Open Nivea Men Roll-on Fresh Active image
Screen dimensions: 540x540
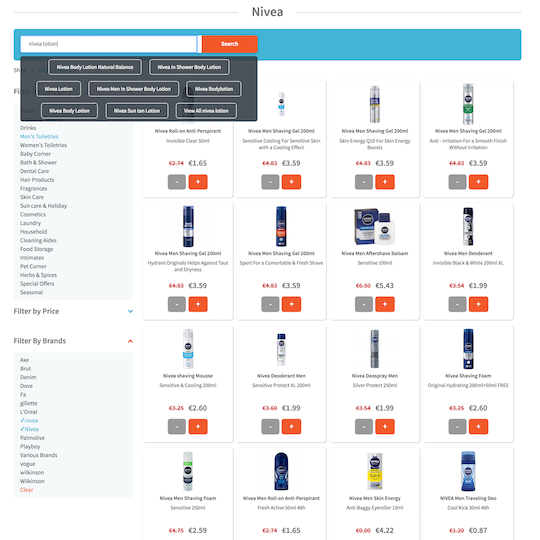[x=281, y=471]
